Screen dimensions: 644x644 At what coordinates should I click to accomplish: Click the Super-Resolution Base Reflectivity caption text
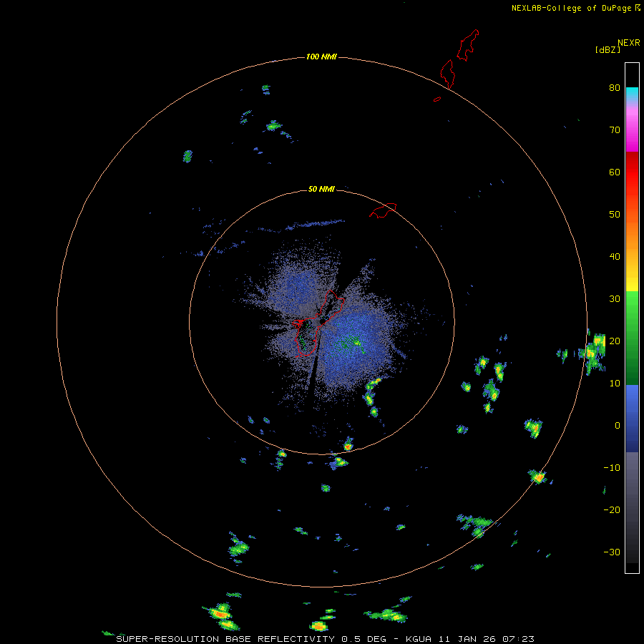[325, 639]
